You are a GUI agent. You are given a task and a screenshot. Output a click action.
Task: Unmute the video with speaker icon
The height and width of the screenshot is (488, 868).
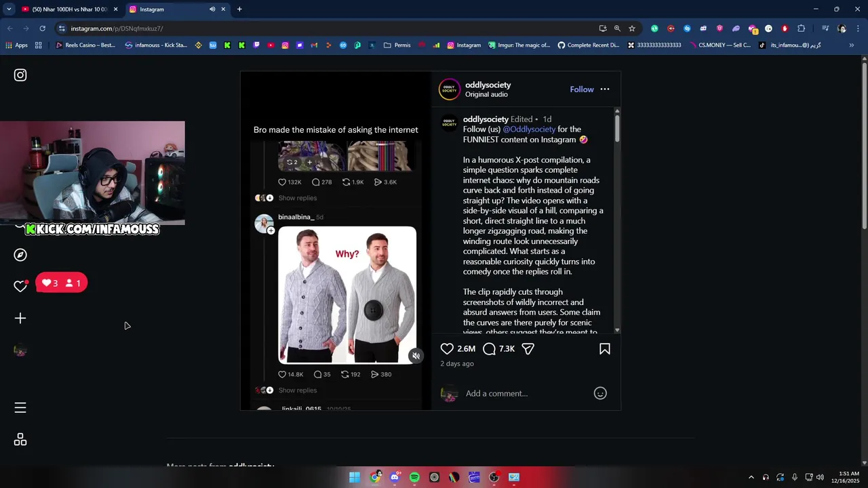coord(416,356)
